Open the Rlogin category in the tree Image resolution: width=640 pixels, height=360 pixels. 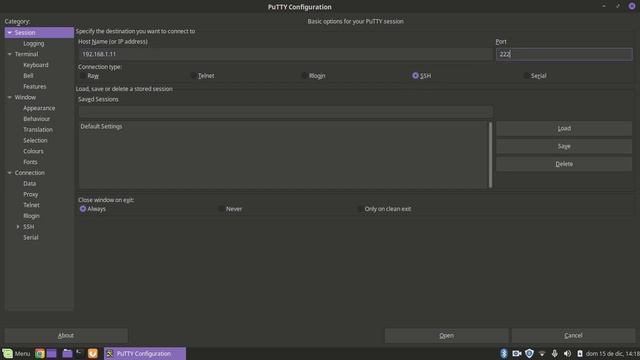coord(31,216)
